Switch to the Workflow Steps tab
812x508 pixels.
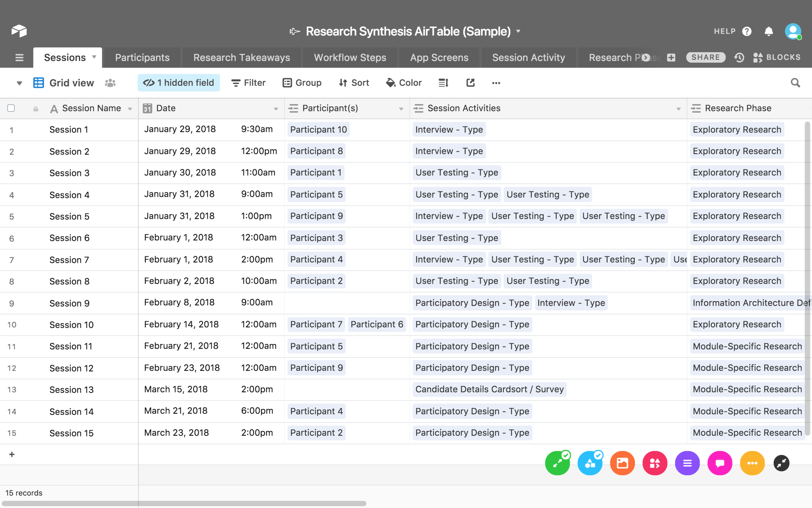point(350,58)
